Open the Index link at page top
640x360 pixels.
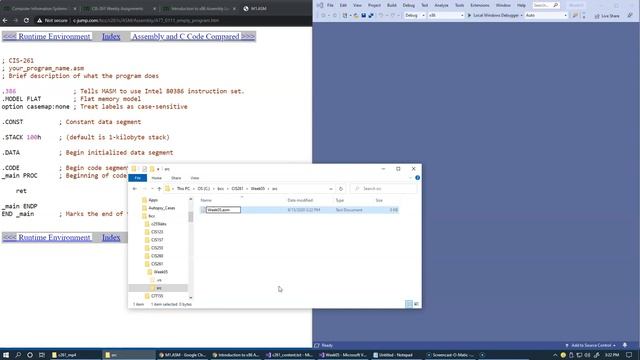111,36
